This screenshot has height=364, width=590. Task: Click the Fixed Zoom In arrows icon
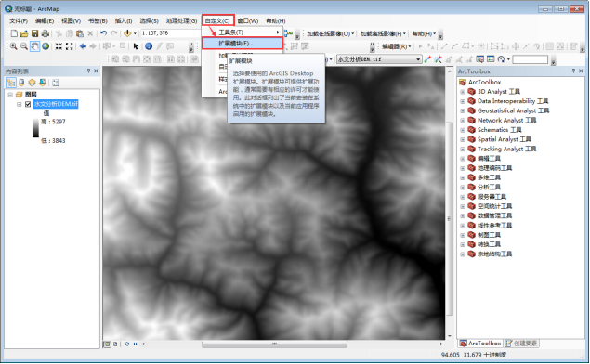59,46
